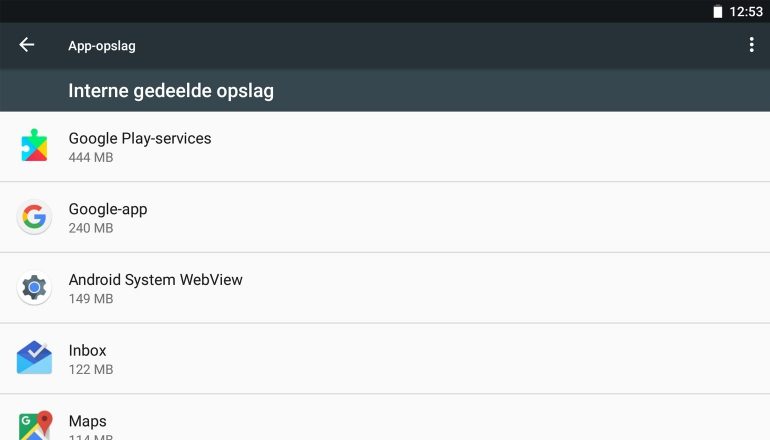Tap the Google Play-services puzzle icon
The height and width of the screenshot is (440, 770).
pos(34,146)
